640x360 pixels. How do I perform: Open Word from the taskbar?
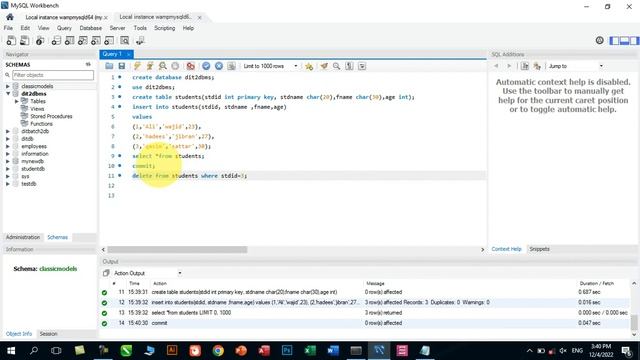[333, 350]
